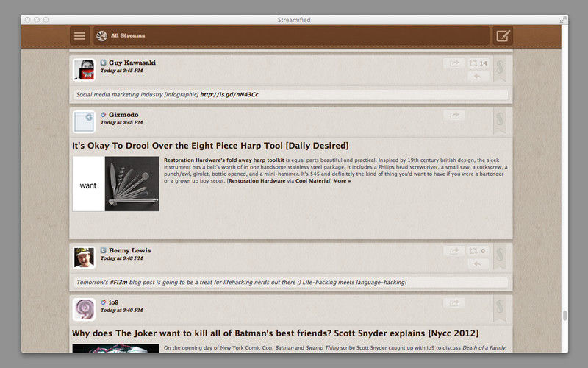Open Benny Lewis's avatar photo
The width and height of the screenshot is (588, 368).
(x=84, y=257)
